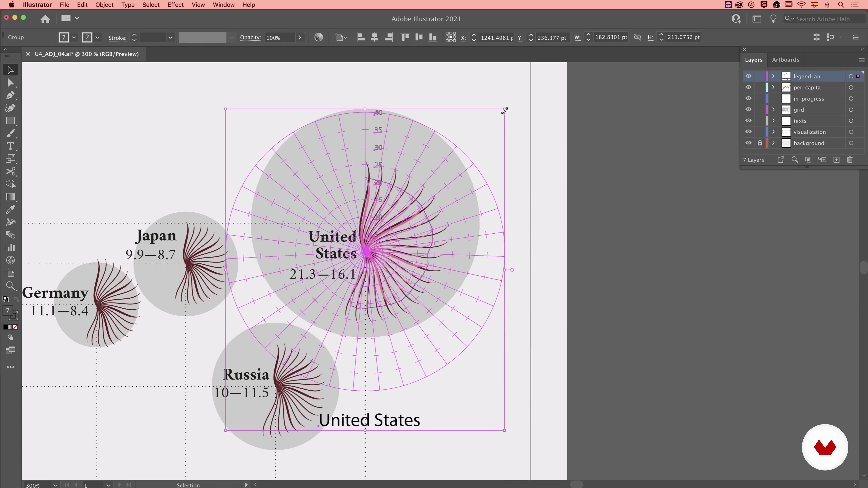Screen dimensions: 868x488
Task: Select the Direct Selection tool
Action: click(x=10, y=83)
